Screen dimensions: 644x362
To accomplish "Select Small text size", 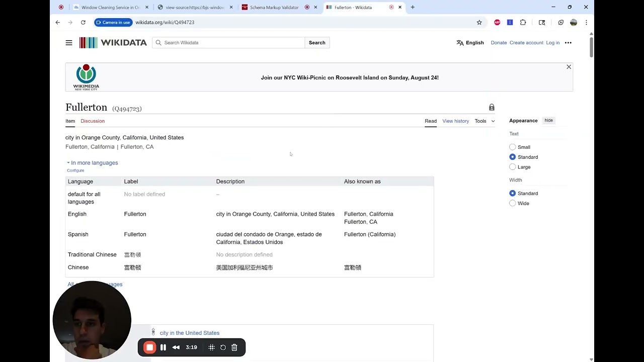I will click(512, 147).
